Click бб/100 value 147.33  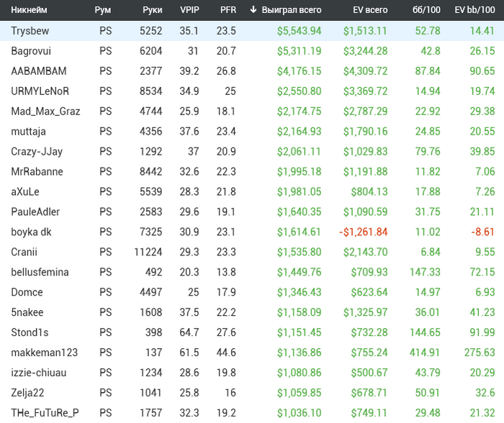(425, 273)
